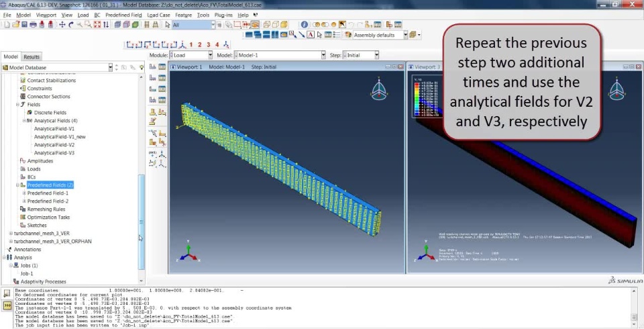Expand the turbchannel_mesh_3_VER_ORPHAN node

coord(11,242)
